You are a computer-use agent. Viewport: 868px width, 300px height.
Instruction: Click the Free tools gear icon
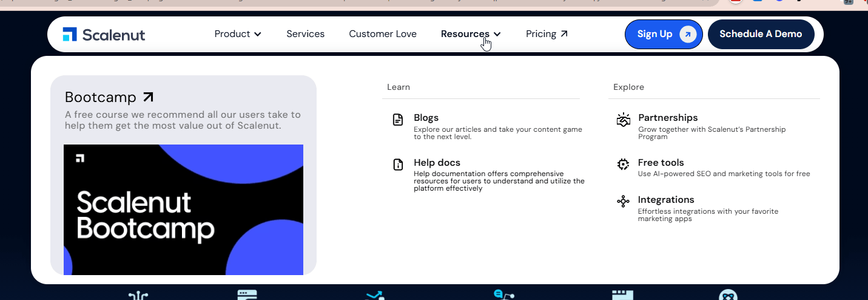pyautogui.click(x=623, y=164)
